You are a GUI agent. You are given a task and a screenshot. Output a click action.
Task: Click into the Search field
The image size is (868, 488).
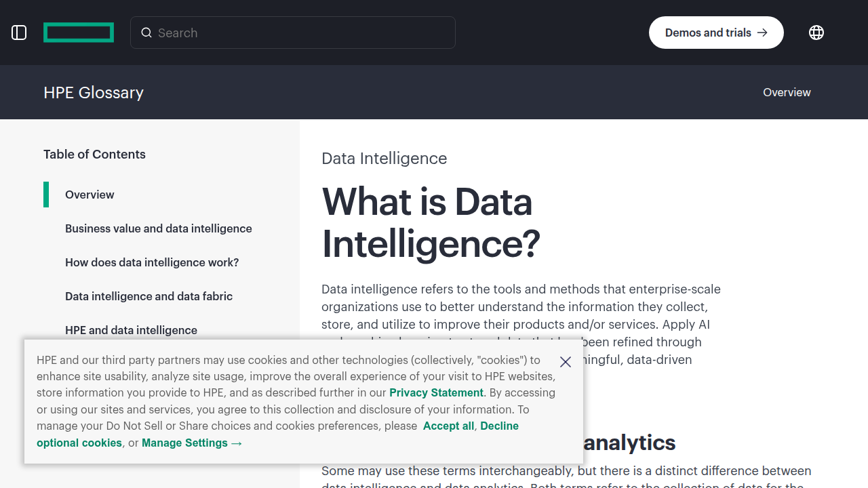[x=293, y=33]
